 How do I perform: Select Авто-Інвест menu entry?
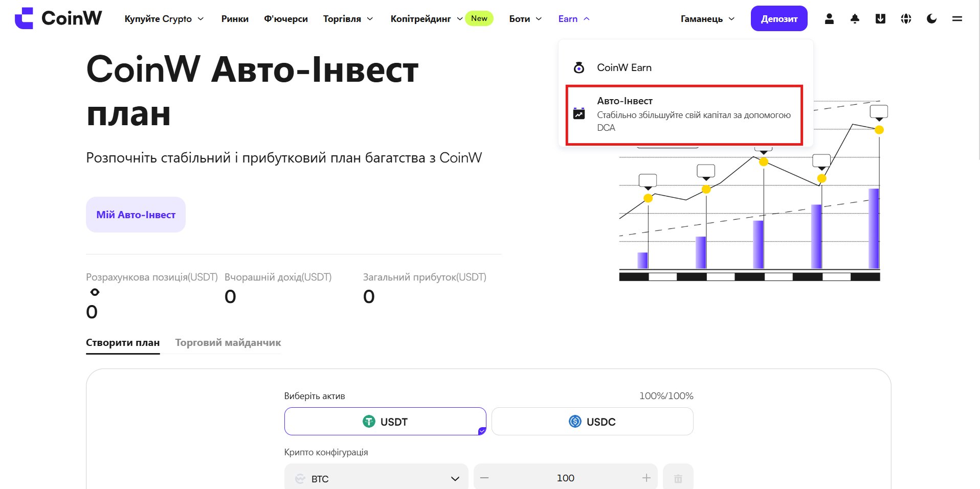(x=684, y=114)
